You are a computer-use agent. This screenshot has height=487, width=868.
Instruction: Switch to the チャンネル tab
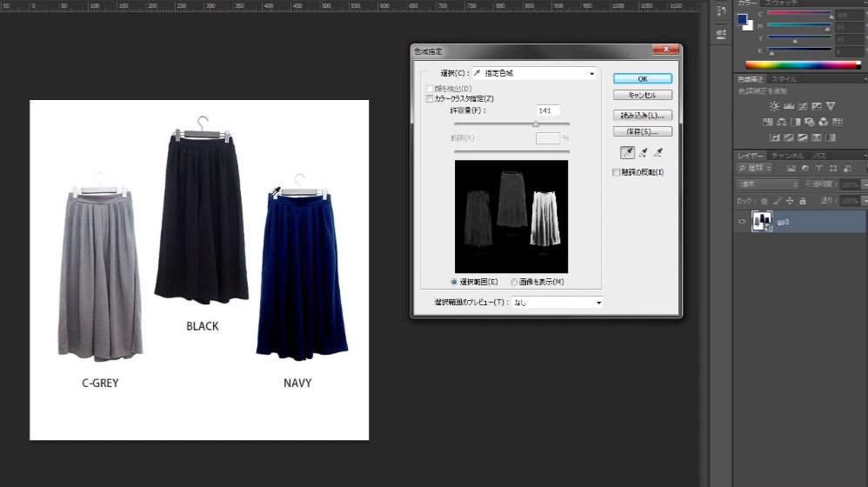coord(787,156)
